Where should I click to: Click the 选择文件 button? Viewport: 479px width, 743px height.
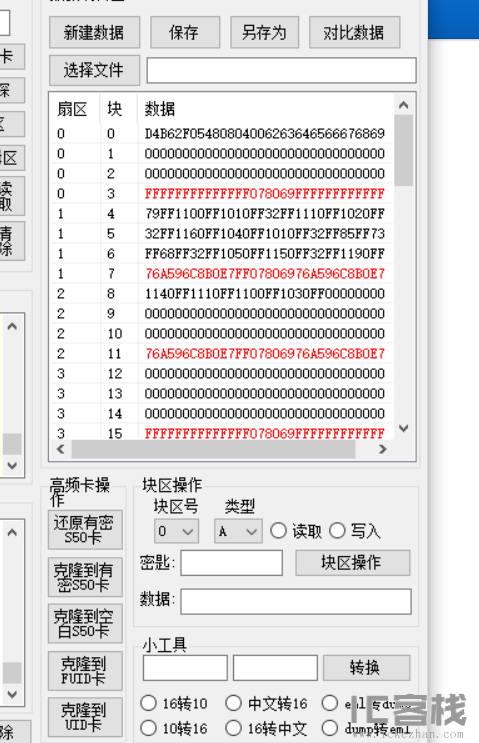pos(94,70)
